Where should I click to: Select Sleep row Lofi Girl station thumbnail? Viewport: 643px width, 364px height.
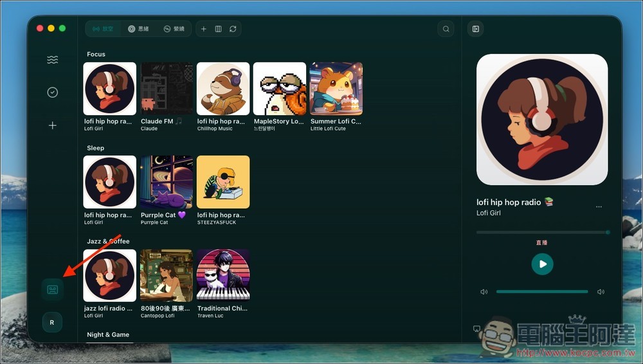click(109, 182)
